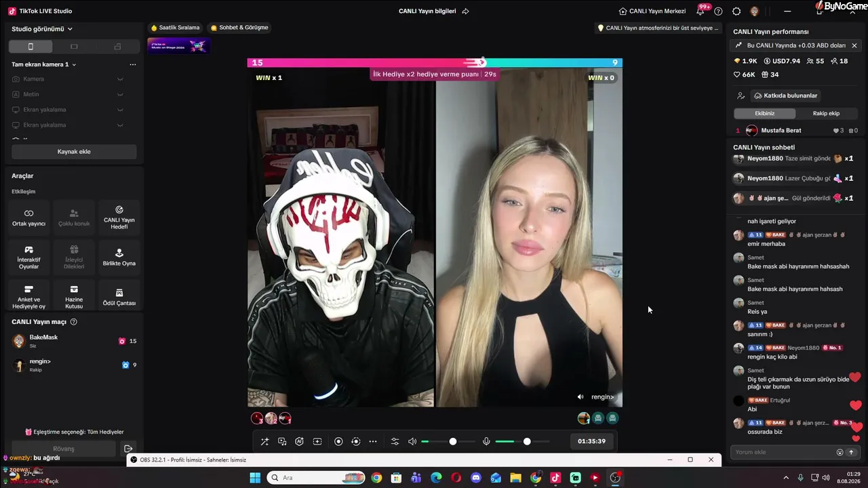
Task: Send comment with the arrow button
Action: click(x=851, y=452)
